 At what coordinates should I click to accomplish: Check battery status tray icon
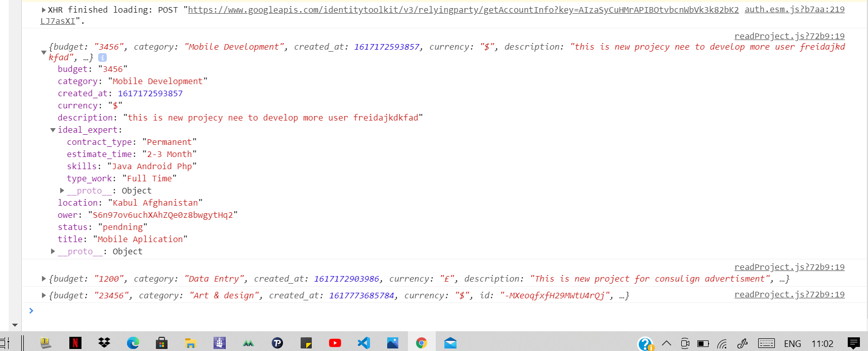tap(703, 343)
